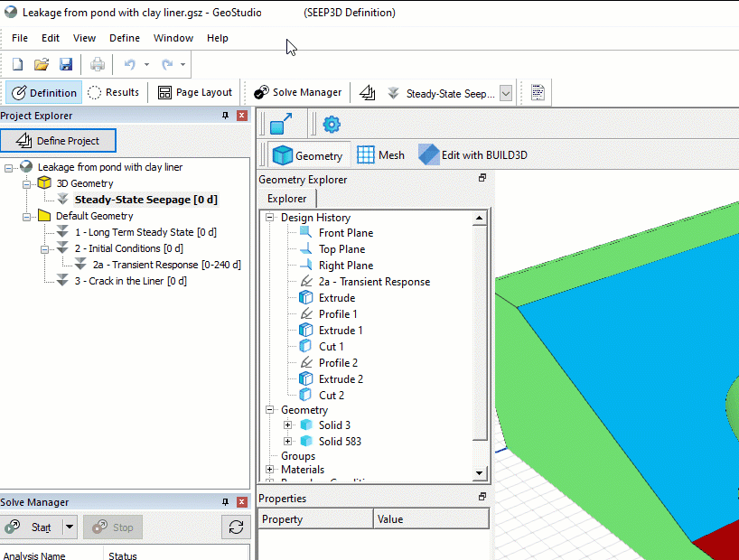Close the Project Explorer panel
The width and height of the screenshot is (739, 560).
click(242, 116)
